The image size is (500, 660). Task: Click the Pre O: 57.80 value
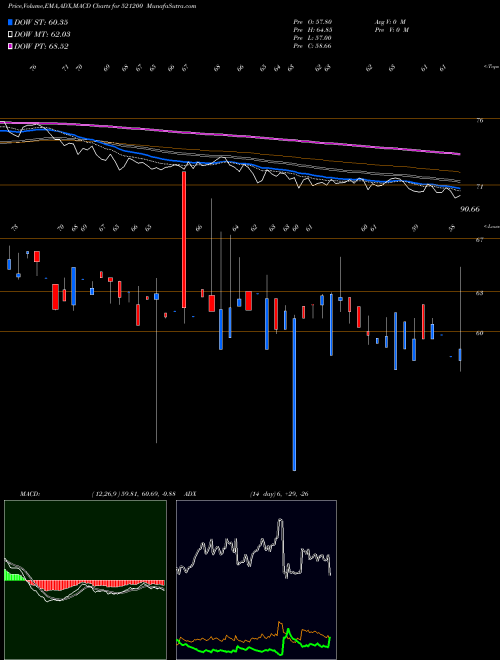(312, 22)
